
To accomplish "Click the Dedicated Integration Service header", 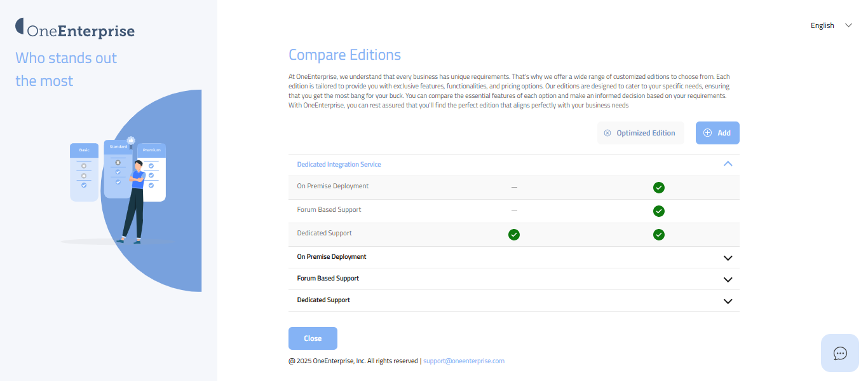I will pos(339,164).
